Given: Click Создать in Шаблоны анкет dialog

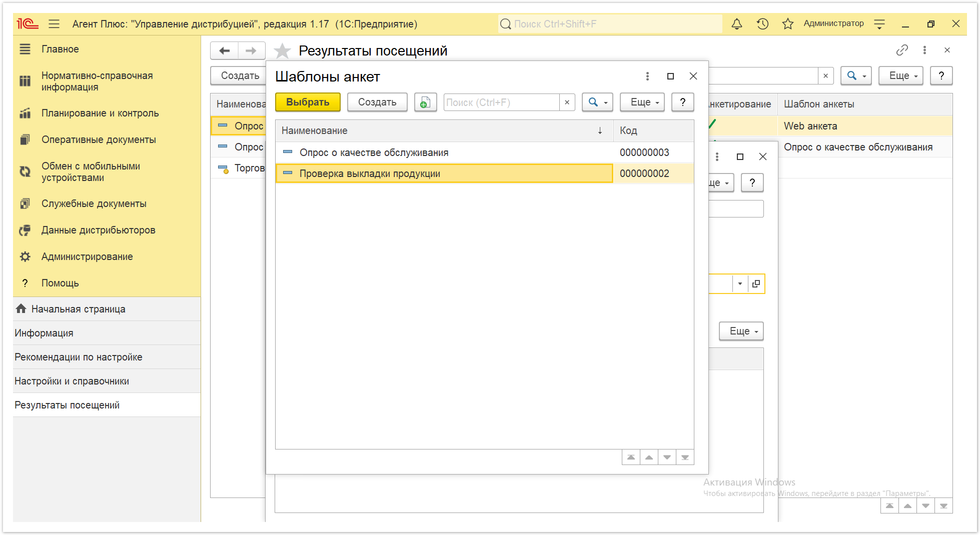Looking at the screenshot, I should click(377, 102).
